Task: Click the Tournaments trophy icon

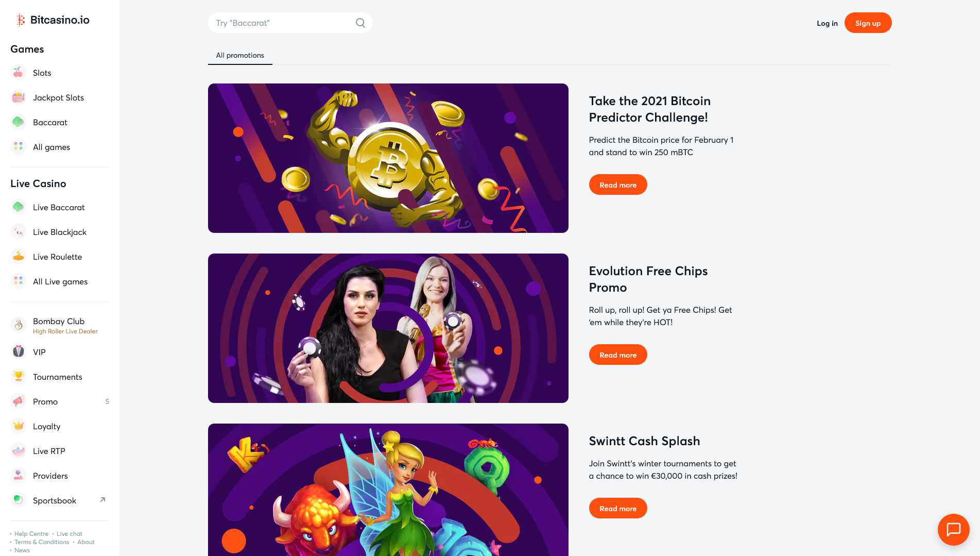Action: pos(19,377)
